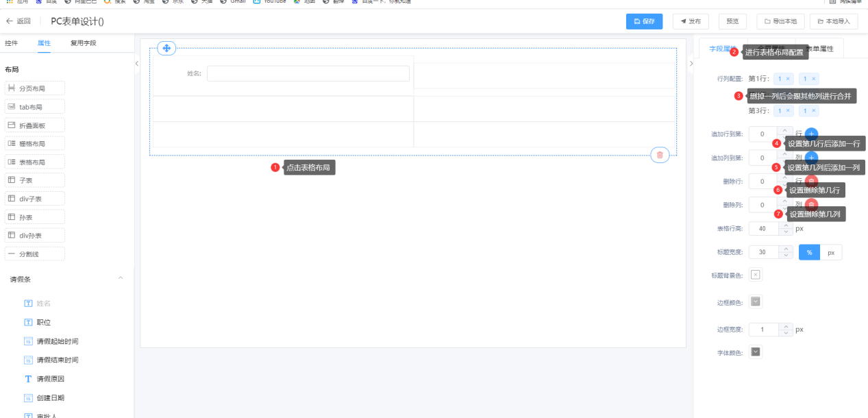Select the 请假起始时间 field

(x=51, y=341)
